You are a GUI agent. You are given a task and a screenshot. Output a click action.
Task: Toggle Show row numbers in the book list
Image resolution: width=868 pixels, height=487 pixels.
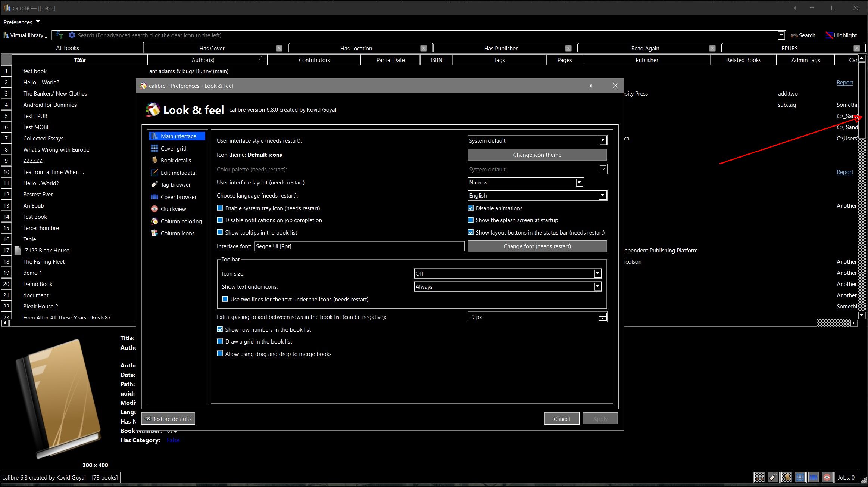[220, 329]
